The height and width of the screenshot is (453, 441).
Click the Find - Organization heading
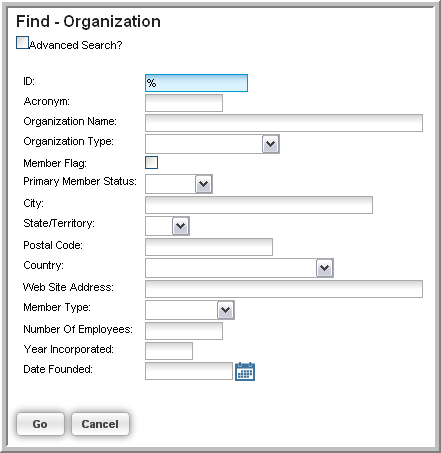click(x=88, y=22)
